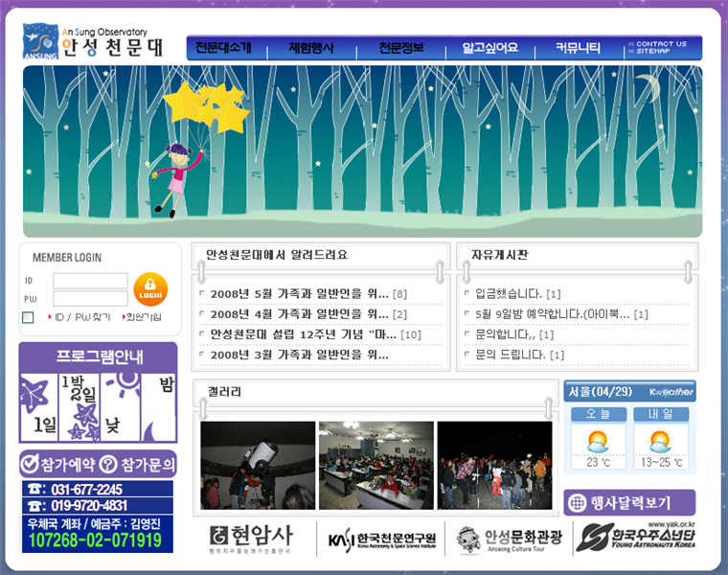Open the 현암사 sponsor logo

click(x=251, y=538)
